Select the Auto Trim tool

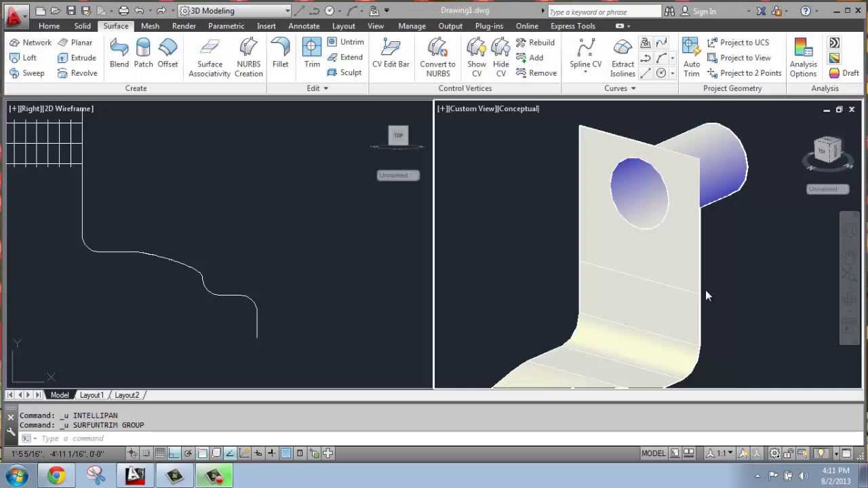[x=692, y=57]
